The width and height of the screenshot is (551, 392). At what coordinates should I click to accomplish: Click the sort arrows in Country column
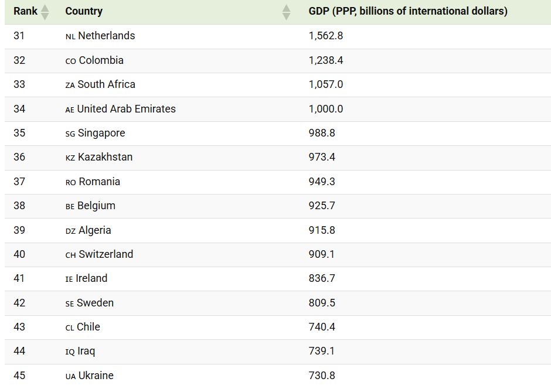[286, 12]
